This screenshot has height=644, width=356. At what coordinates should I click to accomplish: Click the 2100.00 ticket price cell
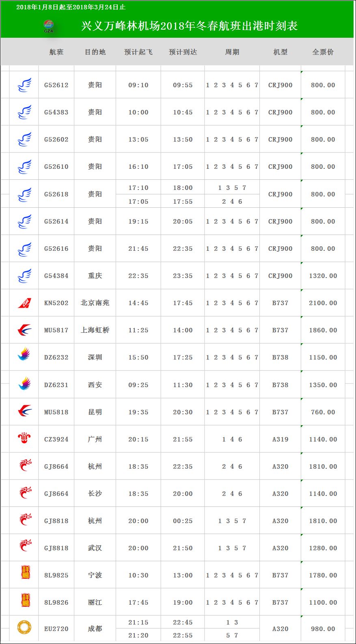pos(323,303)
